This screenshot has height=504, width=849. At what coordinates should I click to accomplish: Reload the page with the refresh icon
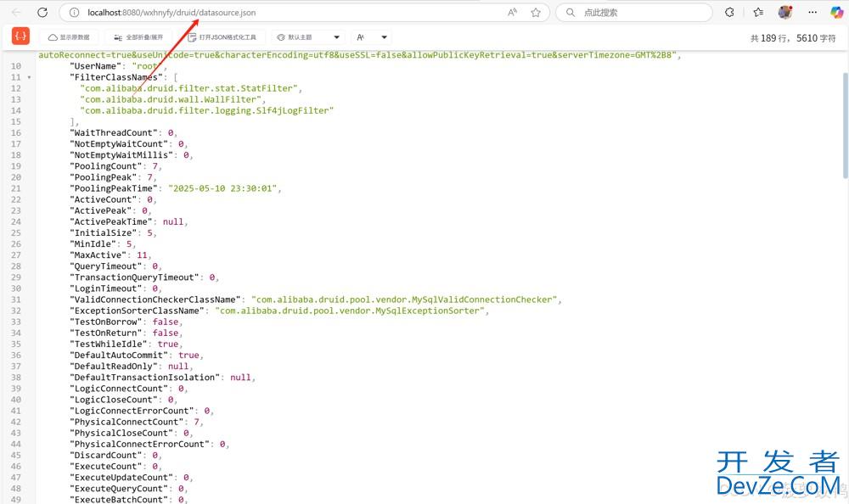click(42, 13)
